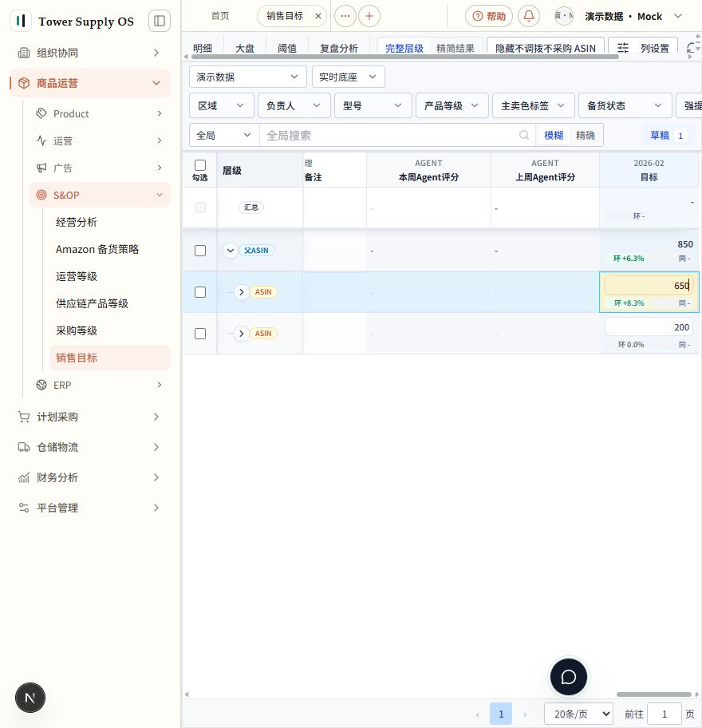Viewport: 702px width, 728px height.
Task: Set search mode to 精确
Action: click(585, 135)
